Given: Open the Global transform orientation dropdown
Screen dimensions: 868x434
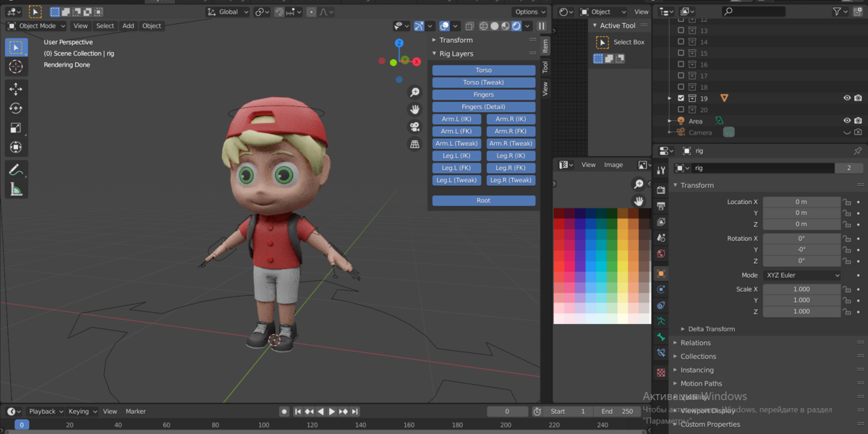Looking at the screenshot, I should [x=228, y=12].
